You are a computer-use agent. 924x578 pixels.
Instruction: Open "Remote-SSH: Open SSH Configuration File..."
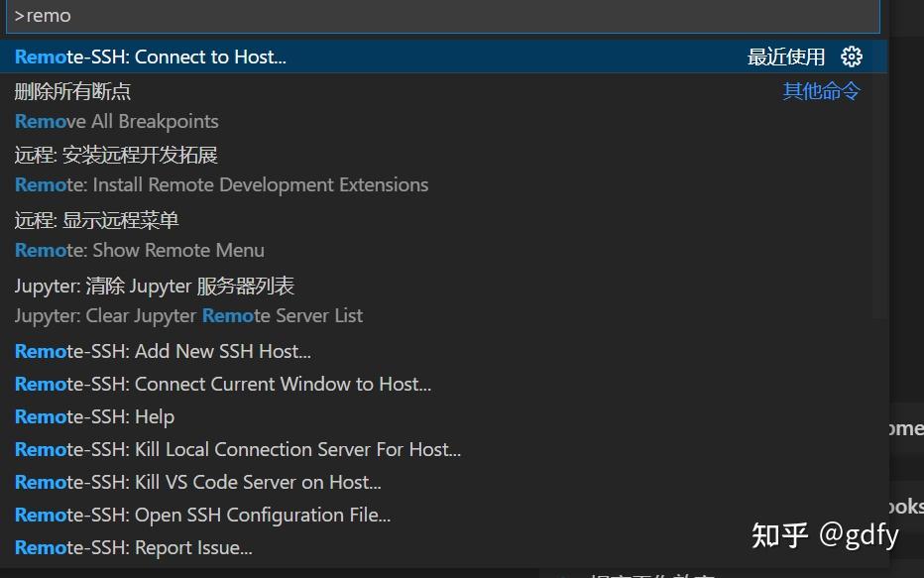(202, 515)
